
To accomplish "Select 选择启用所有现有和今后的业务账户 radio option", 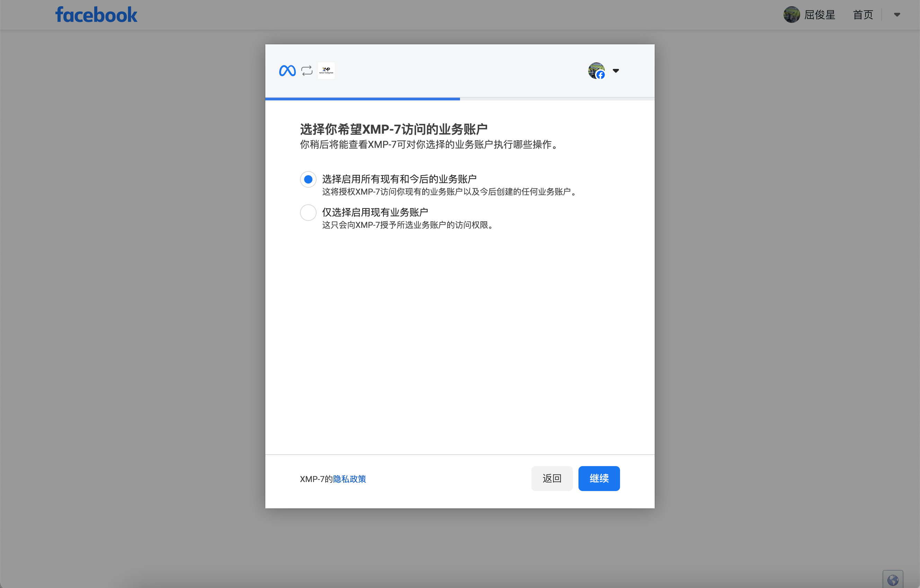I will pyautogui.click(x=308, y=180).
